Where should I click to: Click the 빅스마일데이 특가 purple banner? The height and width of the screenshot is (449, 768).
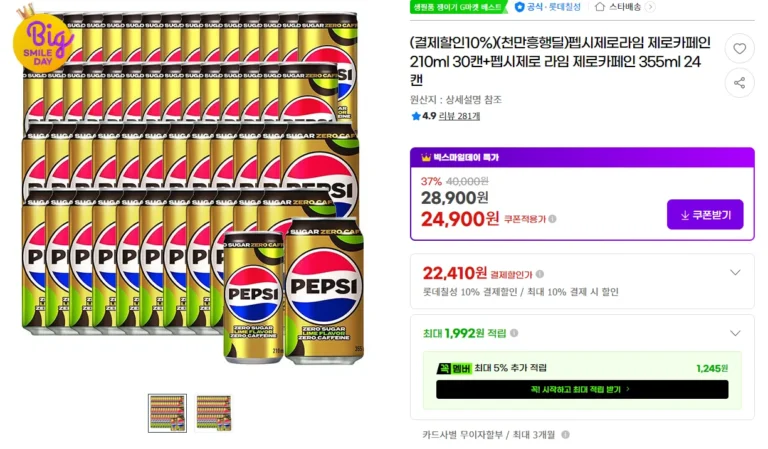tap(582, 157)
